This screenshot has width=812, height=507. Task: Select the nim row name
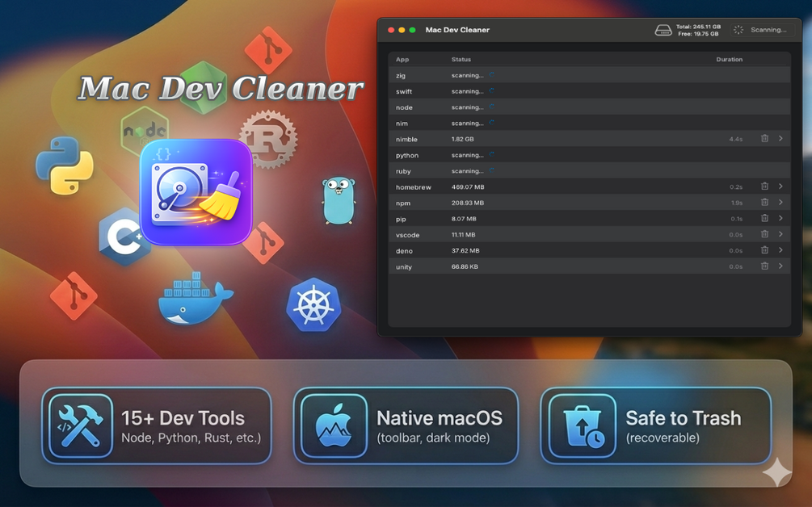tap(402, 124)
